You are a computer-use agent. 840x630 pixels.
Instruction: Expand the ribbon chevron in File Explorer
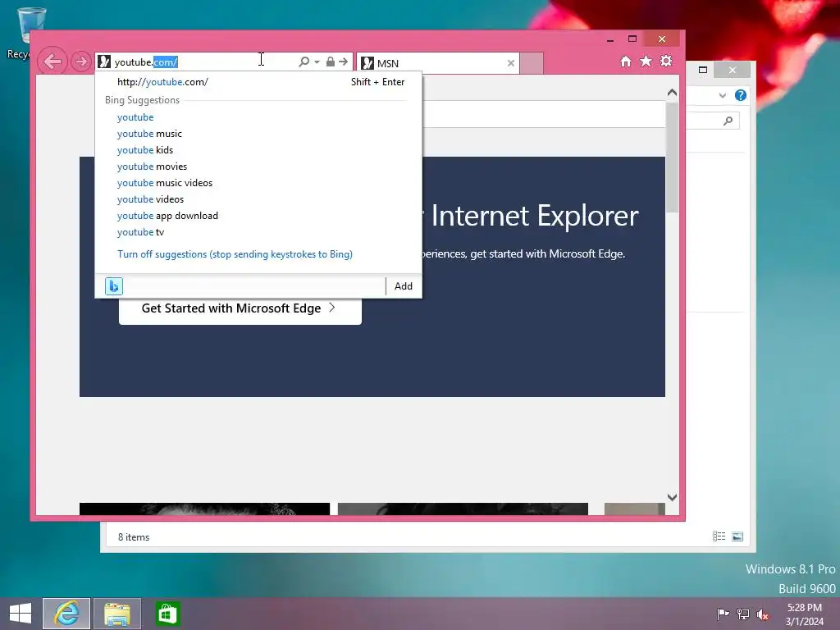(x=722, y=96)
